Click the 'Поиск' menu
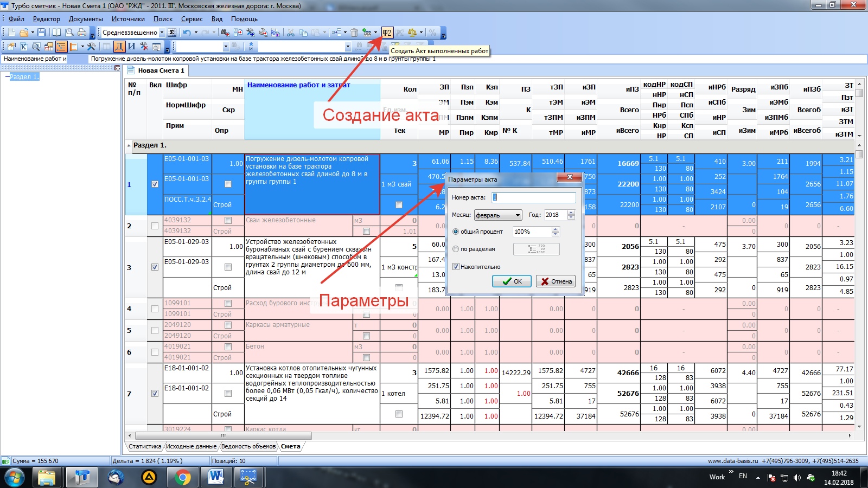Image resolution: width=868 pixels, height=488 pixels. pyautogui.click(x=163, y=19)
